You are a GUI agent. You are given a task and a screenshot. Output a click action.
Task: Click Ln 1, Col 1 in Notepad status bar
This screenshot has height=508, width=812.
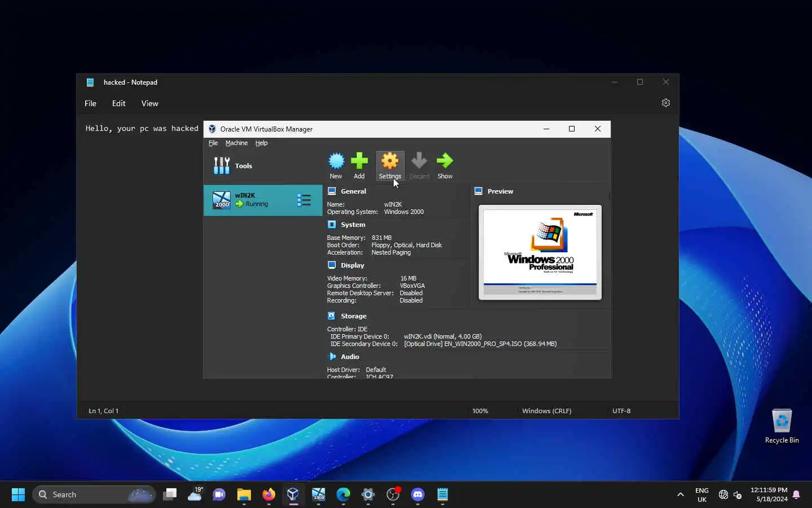[104, 411]
